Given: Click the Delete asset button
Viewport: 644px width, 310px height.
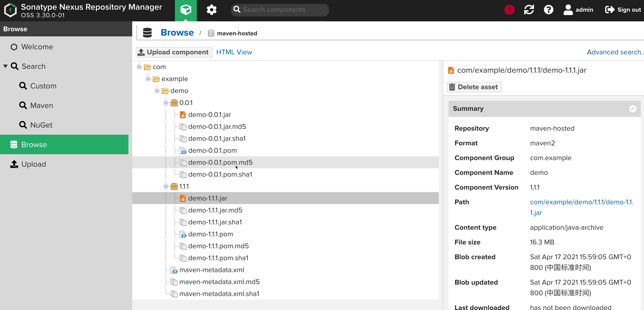Looking at the screenshot, I should click(x=474, y=87).
